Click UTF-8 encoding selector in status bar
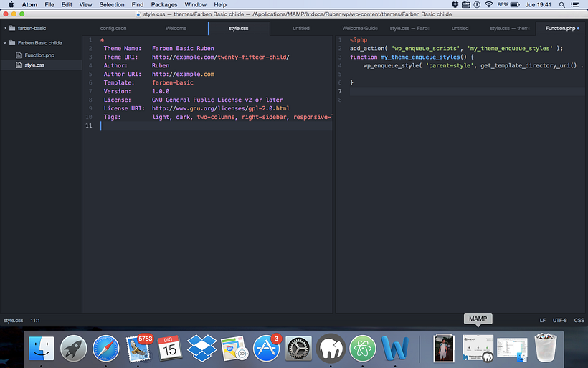Image resolution: width=588 pixels, height=368 pixels. tap(559, 321)
